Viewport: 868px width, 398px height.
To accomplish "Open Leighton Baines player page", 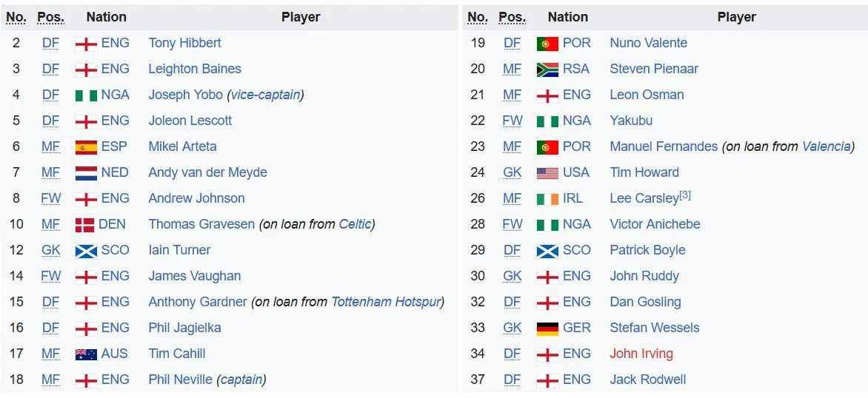I will coord(195,69).
